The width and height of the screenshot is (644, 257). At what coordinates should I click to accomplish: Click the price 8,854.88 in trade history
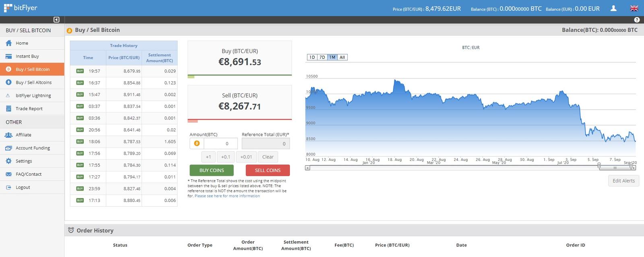click(132, 83)
